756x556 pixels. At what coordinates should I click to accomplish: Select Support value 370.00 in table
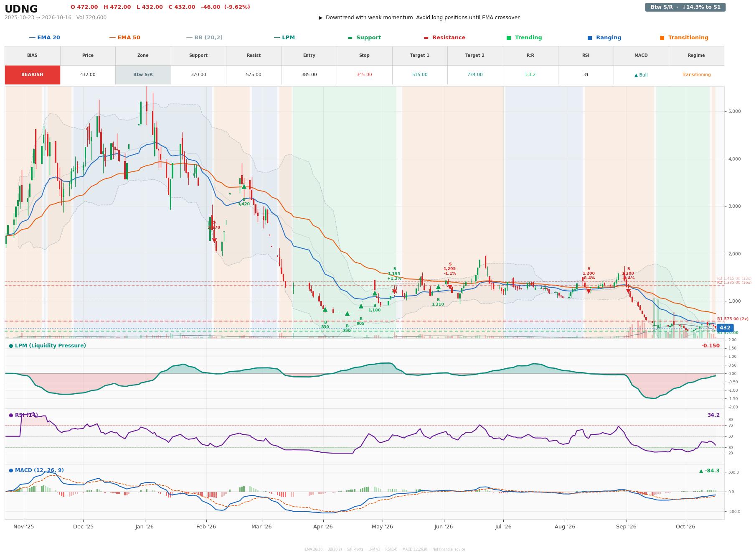point(198,75)
